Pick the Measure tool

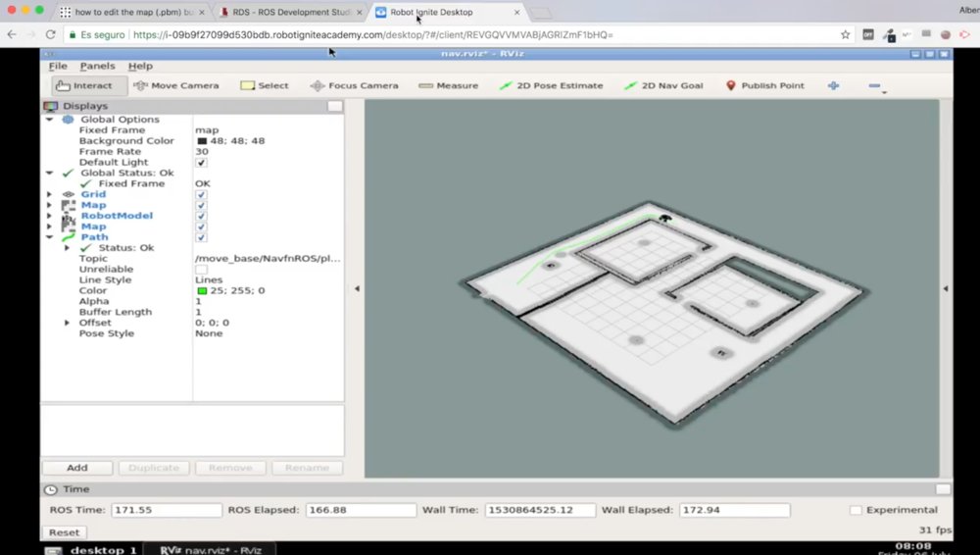(x=448, y=85)
